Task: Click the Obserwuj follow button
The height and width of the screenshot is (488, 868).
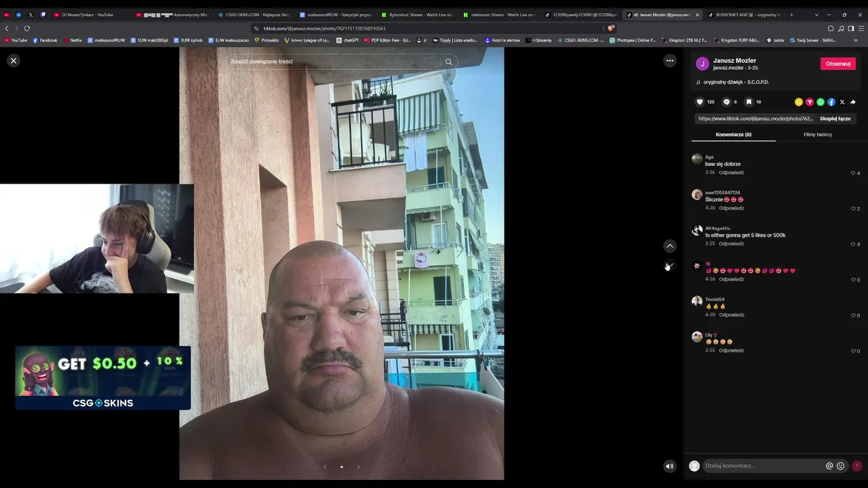Action: [x=838, y=64]
